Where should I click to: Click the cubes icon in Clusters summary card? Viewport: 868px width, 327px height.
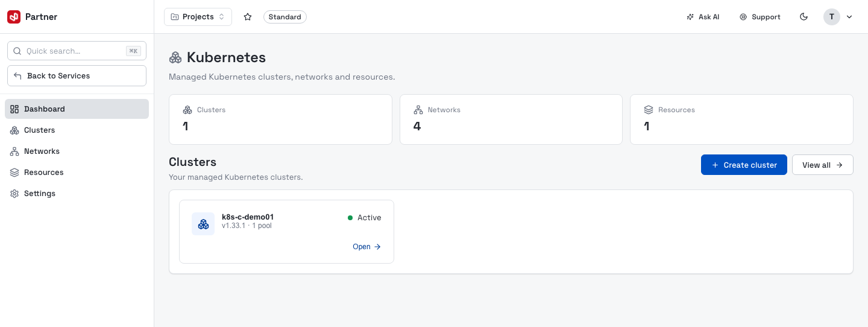(x=187, y=110)
